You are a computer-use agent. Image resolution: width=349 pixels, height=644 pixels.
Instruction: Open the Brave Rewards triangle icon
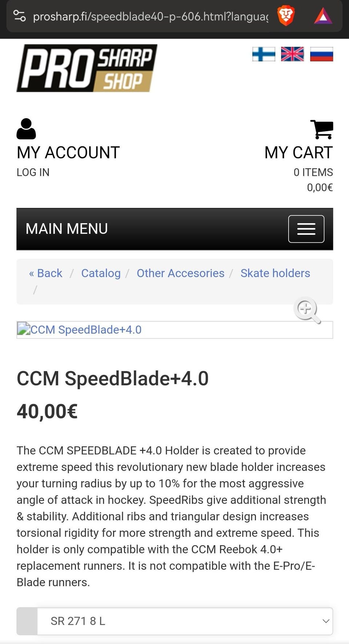[323, 16]
